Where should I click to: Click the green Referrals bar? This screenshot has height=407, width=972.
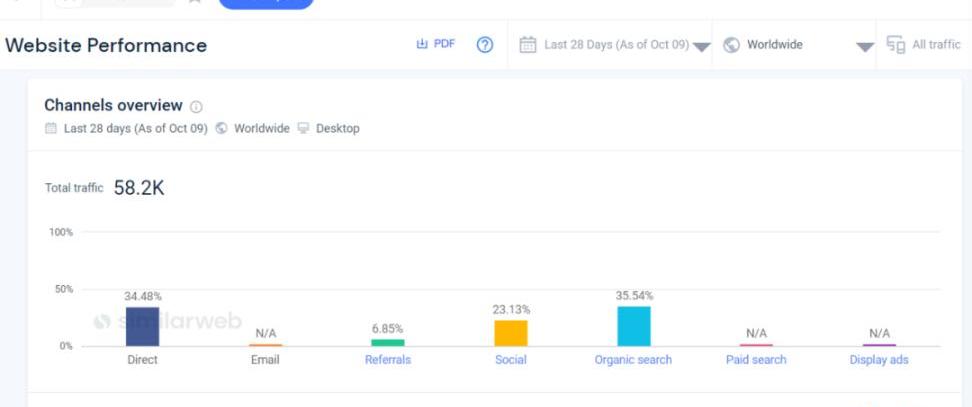[387, 342]
